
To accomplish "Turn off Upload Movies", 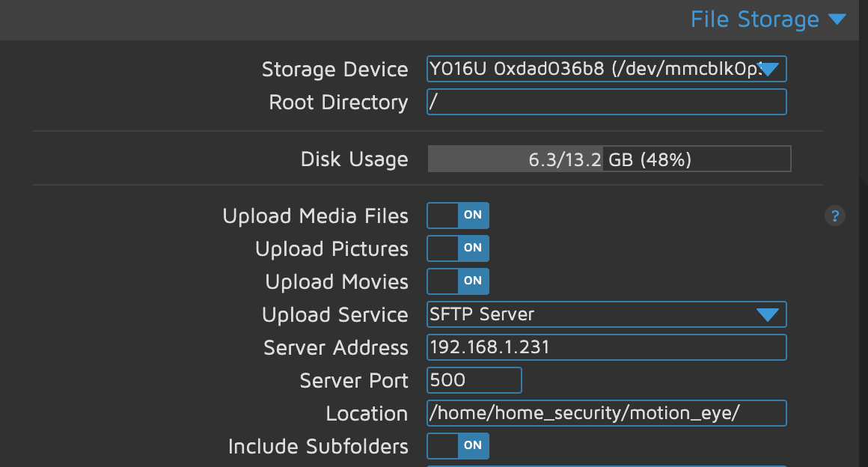I will (457, 281).
